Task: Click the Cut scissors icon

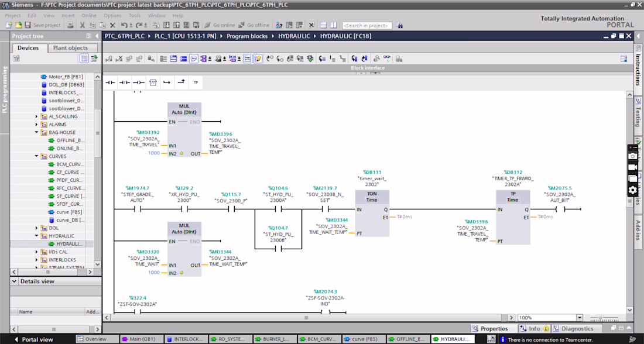Action: click(82, 26)
